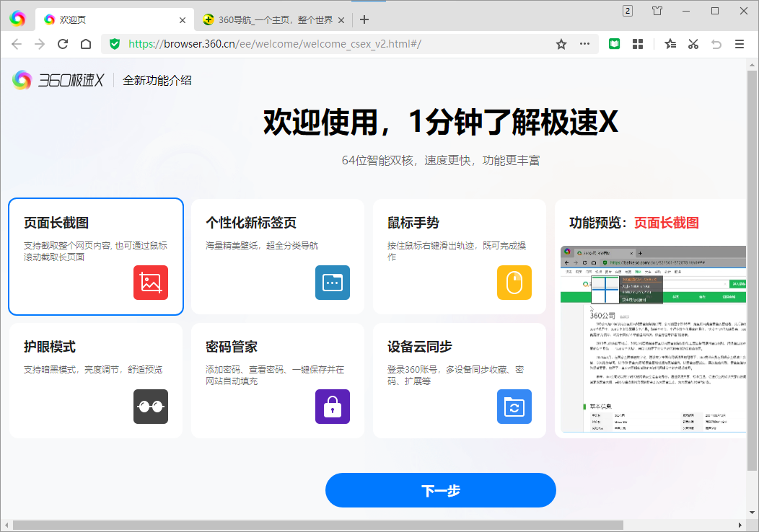Select the 页面长截图 feature card

click(96, 257)
